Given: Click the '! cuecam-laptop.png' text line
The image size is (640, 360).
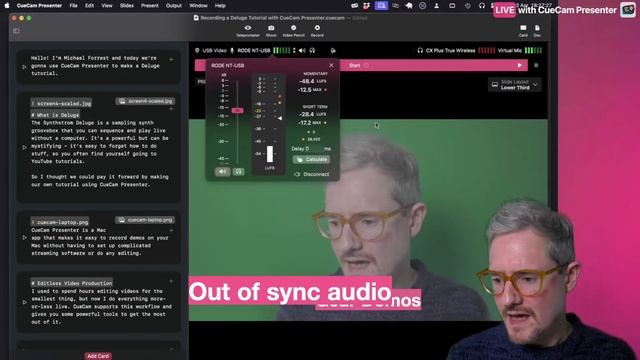Looking at the screenshot, I should [x=60, y=222].
